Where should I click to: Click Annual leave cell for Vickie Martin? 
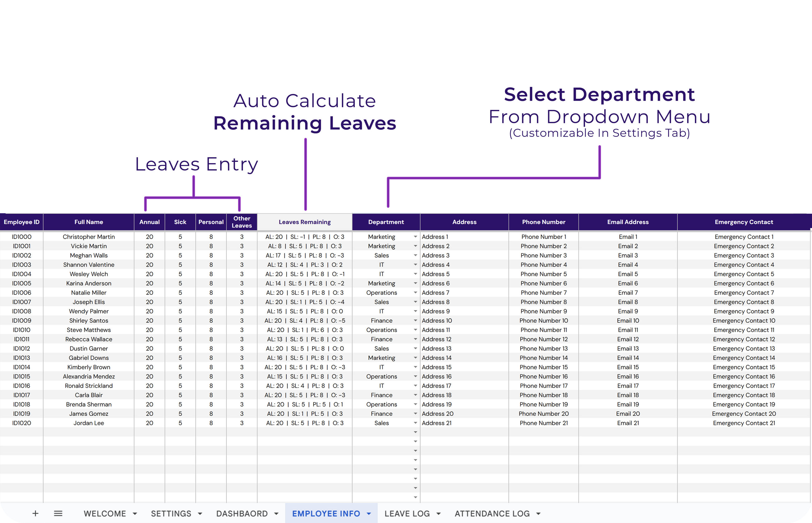[x=149, y=246]
